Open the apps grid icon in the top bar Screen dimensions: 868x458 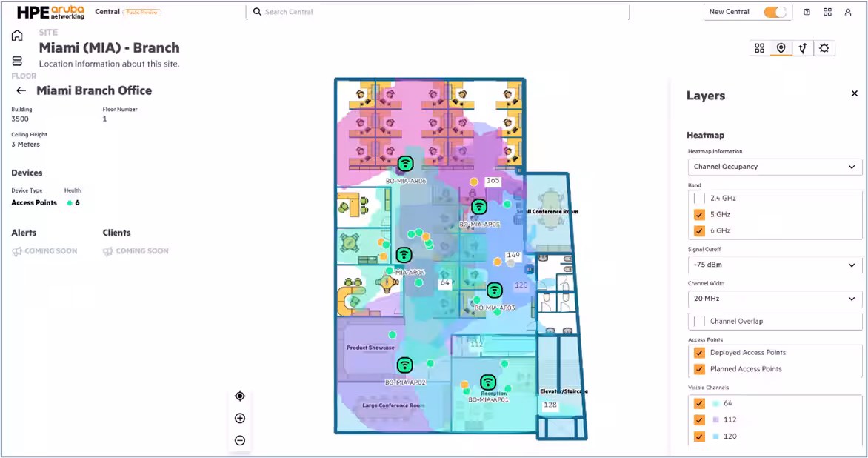click(x=827, y=12)
